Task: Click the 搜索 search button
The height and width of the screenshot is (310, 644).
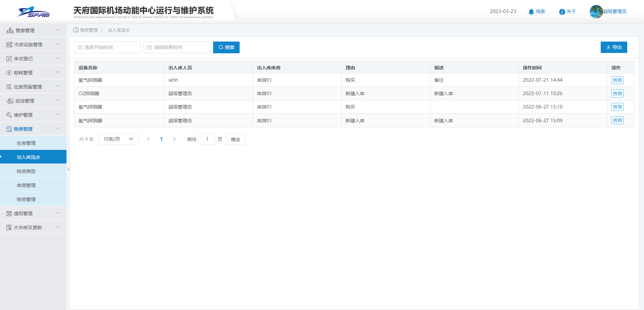Action: [226, 47]
